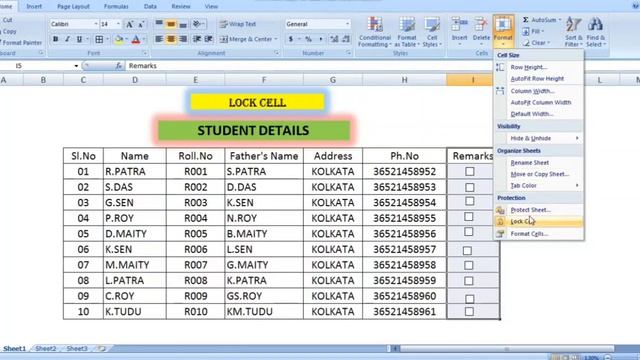Click the Find & Select icon
Screen dimensions: 640x360
(x=596, y=25)
